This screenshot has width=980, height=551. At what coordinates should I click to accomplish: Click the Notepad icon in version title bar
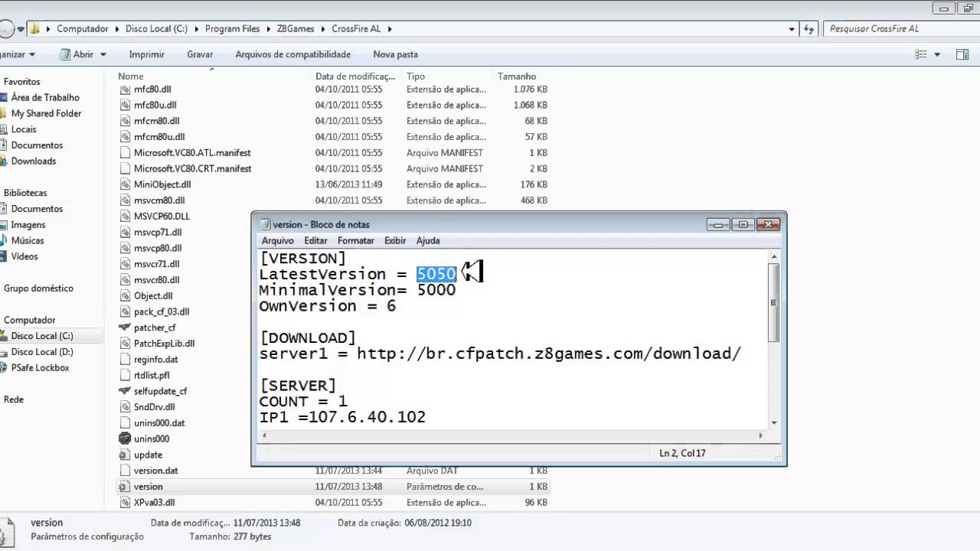click(266, 224)
